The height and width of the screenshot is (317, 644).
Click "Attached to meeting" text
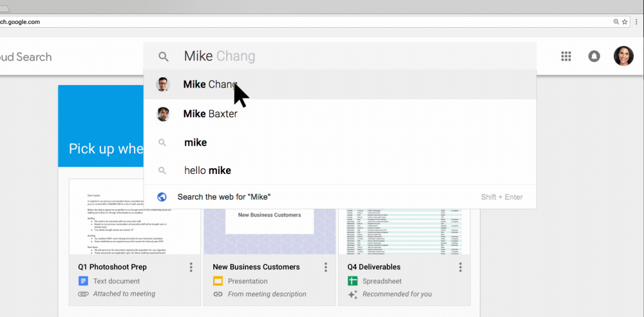click(124, 294)
